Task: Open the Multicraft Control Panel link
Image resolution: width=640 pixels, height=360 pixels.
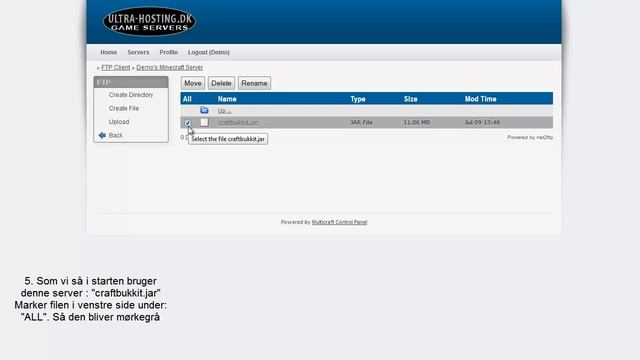Action: [x=340, y=222]
